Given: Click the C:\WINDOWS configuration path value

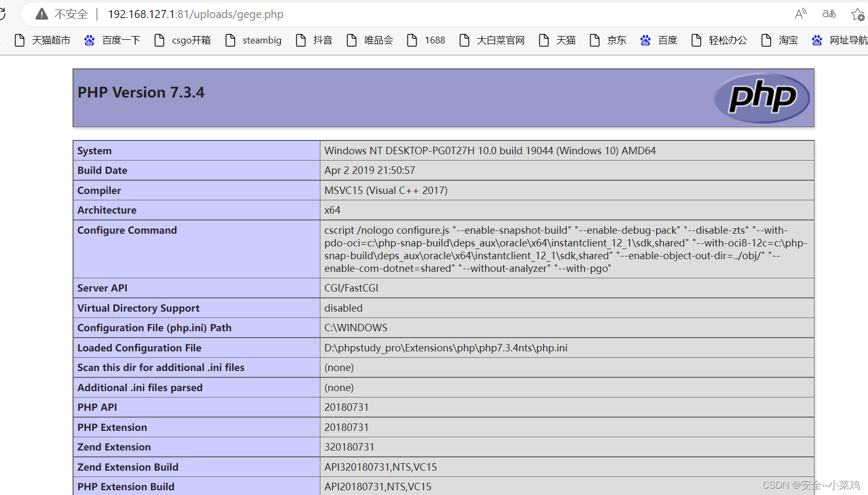Looking at the screenshot, I should [x=356, y=328].
